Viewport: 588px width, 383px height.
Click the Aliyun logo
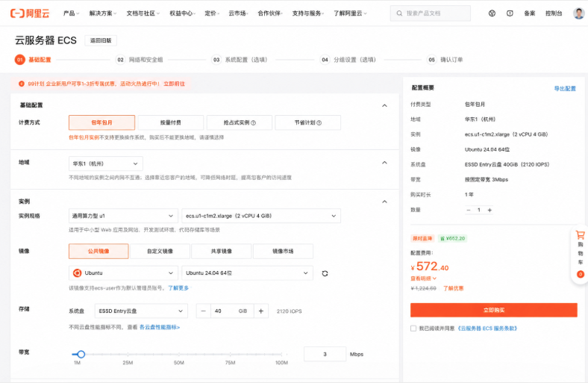pyautogui.click(x=30, y=13)
